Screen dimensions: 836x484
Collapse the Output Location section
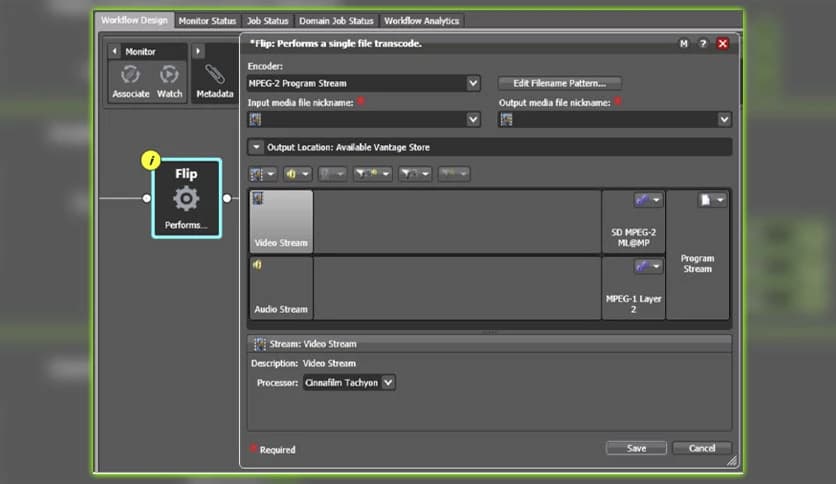[x=256, y=147]
